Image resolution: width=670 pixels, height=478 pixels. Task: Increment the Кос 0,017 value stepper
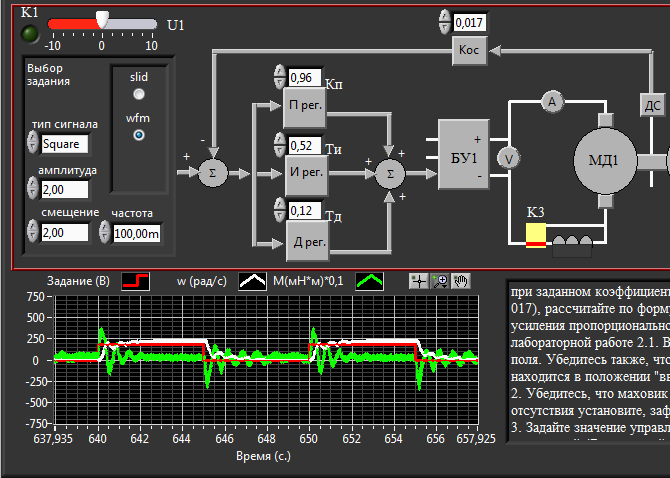click(445, 16)
